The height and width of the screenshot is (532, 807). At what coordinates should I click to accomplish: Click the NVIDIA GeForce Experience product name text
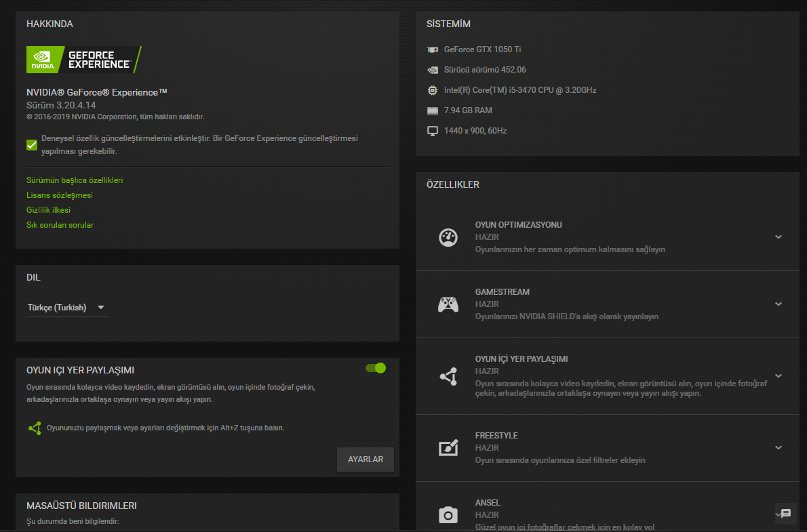coord(97,93)
